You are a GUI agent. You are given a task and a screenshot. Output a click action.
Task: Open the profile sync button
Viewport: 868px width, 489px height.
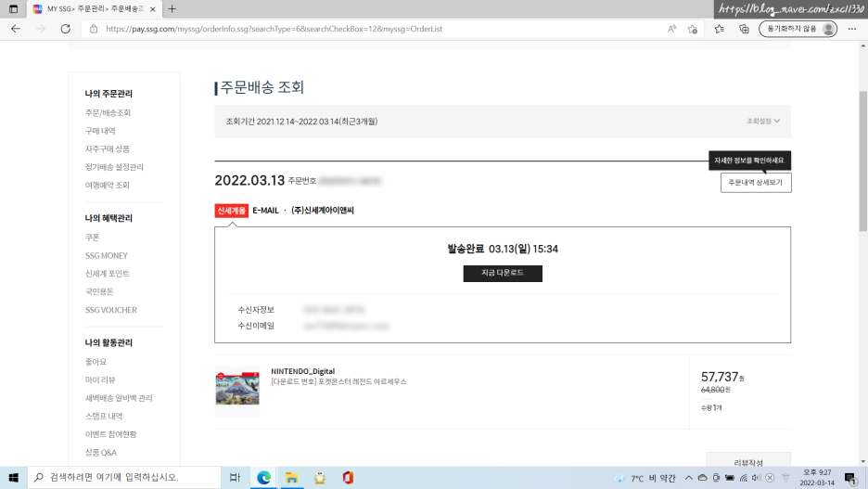pos(798,29)
